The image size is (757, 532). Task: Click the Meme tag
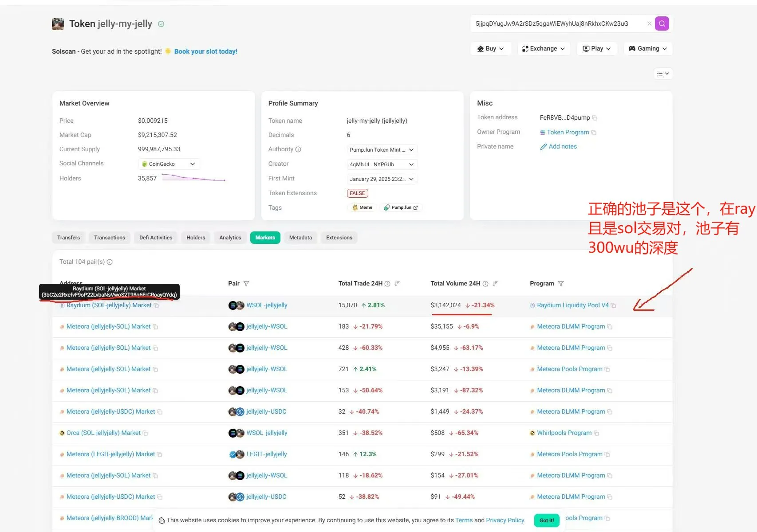pos(363,207)
